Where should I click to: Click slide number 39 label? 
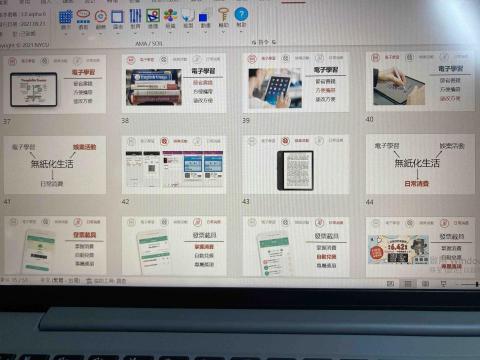click(x=246, y=120)
